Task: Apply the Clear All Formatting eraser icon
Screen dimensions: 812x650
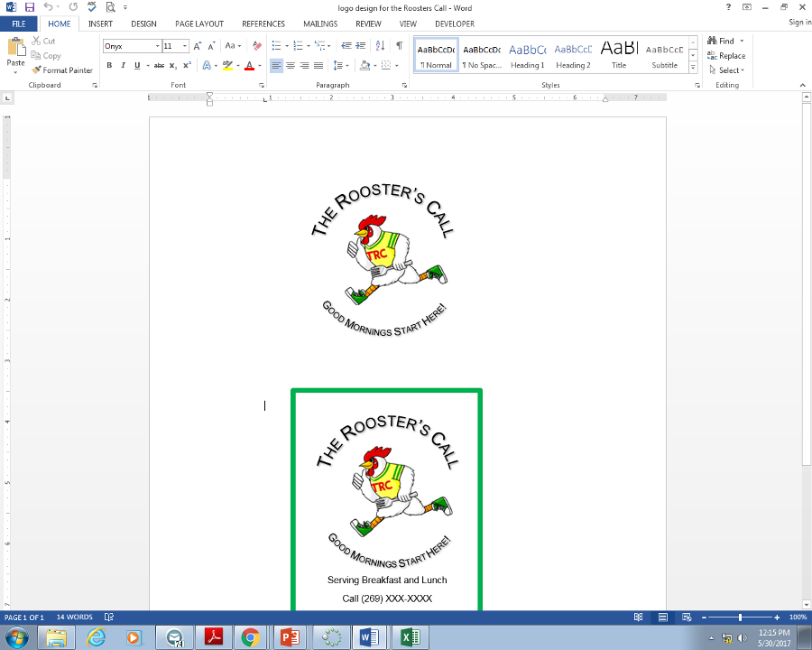Action: [257, 45]
